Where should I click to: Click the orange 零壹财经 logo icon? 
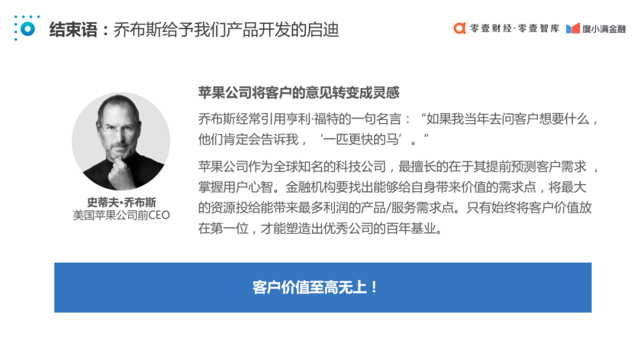tap(460, 28)
